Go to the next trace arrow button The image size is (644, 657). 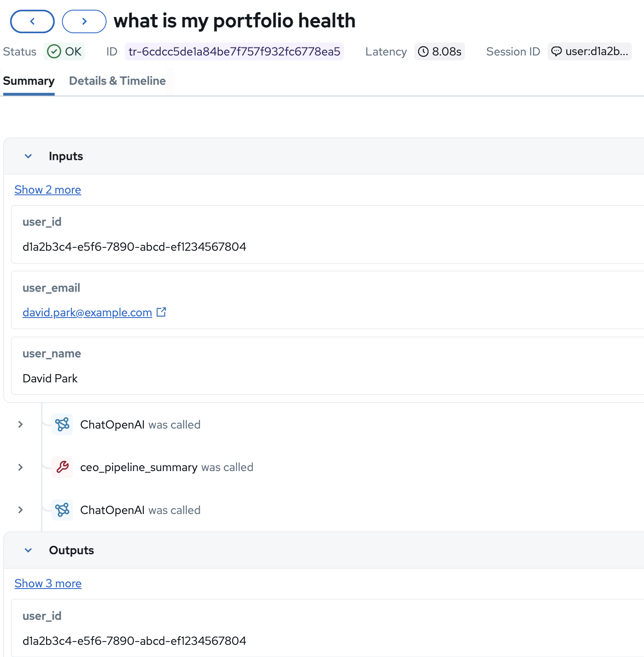coord(84,21)
